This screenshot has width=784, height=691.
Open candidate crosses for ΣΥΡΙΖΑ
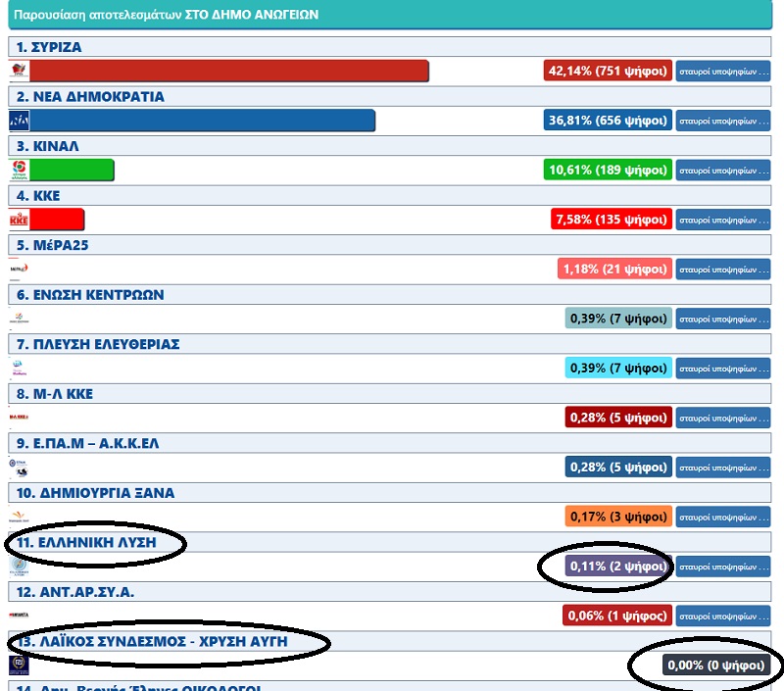(722, 71)
